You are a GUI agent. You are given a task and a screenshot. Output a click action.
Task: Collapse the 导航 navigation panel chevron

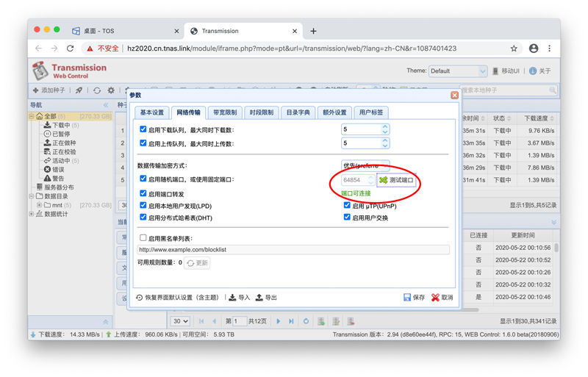pos(106,105)
